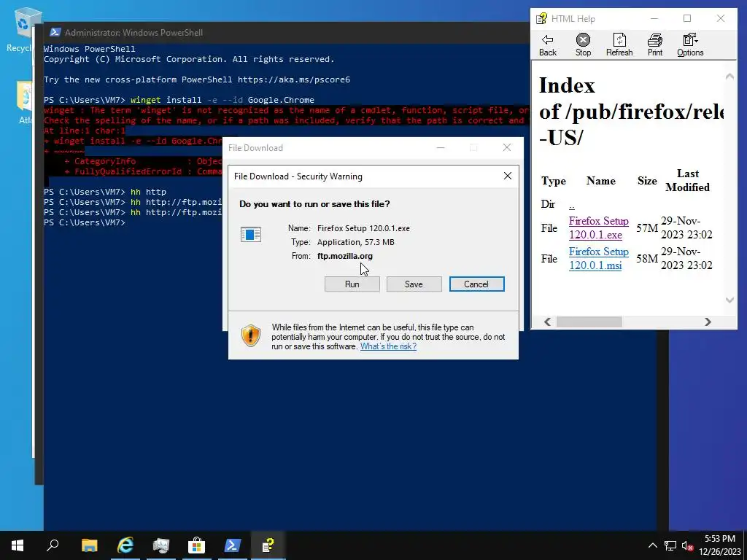Viewport: 747px width, 560px height.
Task: Click the application file icon in dialog
Action: click(x=251, y=234)
